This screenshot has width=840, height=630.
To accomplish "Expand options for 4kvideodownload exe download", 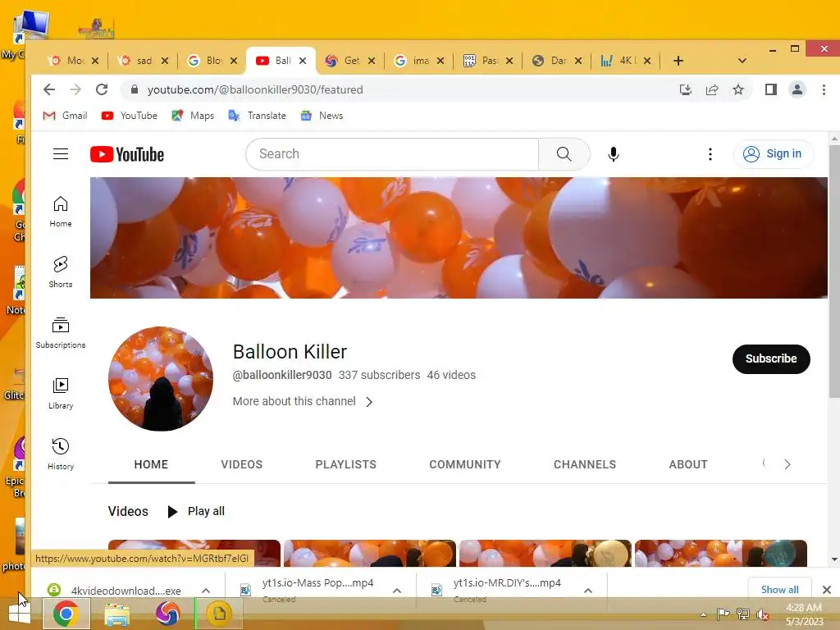I will (206, 591).
